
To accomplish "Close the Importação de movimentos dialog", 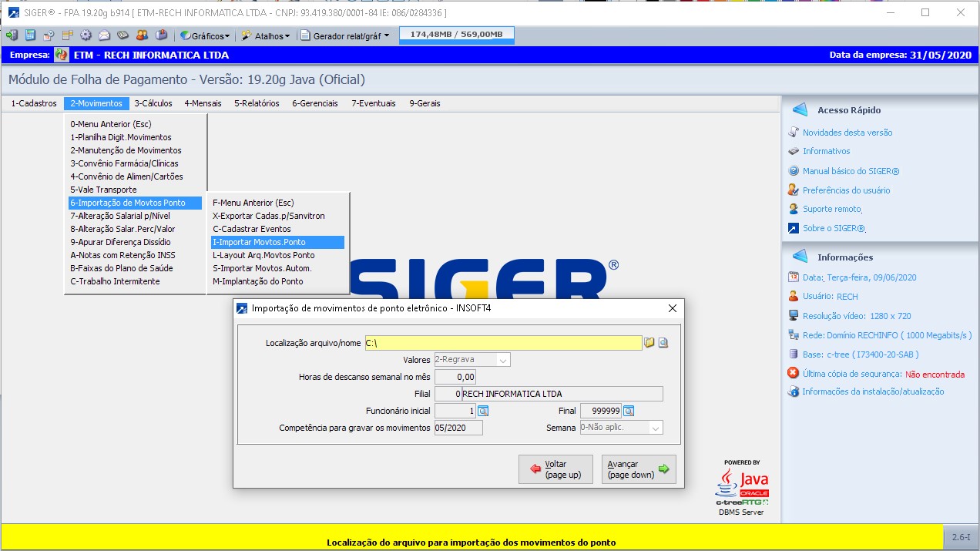I will [672, 308].
